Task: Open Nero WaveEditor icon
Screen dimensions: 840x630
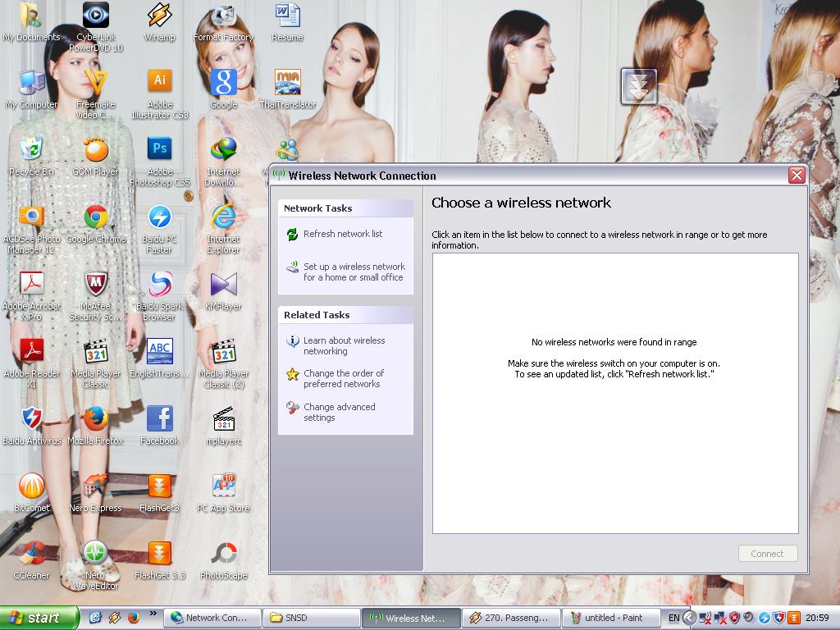Action: [96, 565]
